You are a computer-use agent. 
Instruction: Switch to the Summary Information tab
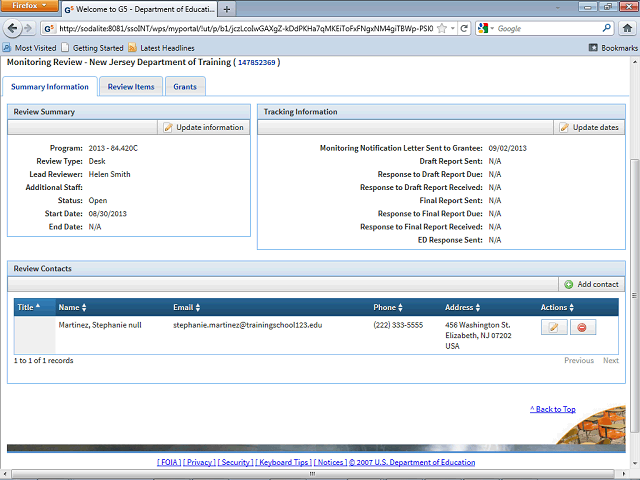(50, 87)
